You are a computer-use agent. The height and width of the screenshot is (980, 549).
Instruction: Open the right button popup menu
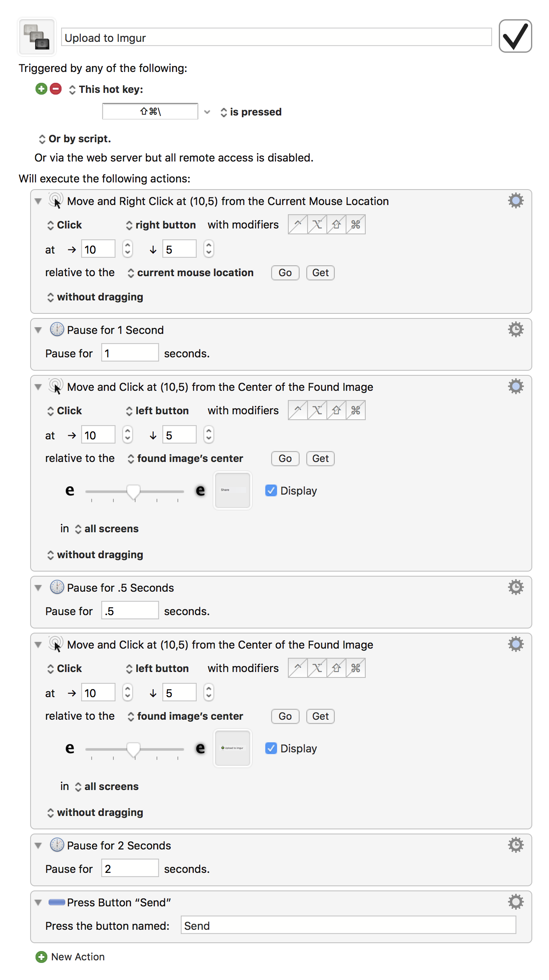pos(161,225)
